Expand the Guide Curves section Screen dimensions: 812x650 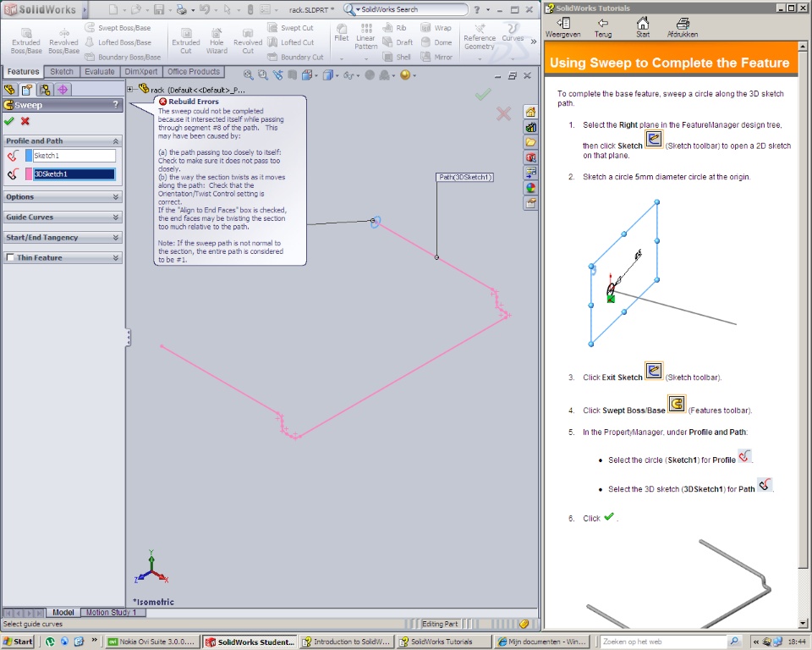coord(116,218)
